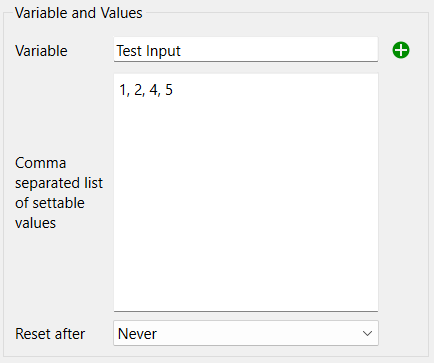Image resolution: width=434 pixels, height=363 pixels.
Task: Click the blank bottom area of values box
Action: point(246,267)
